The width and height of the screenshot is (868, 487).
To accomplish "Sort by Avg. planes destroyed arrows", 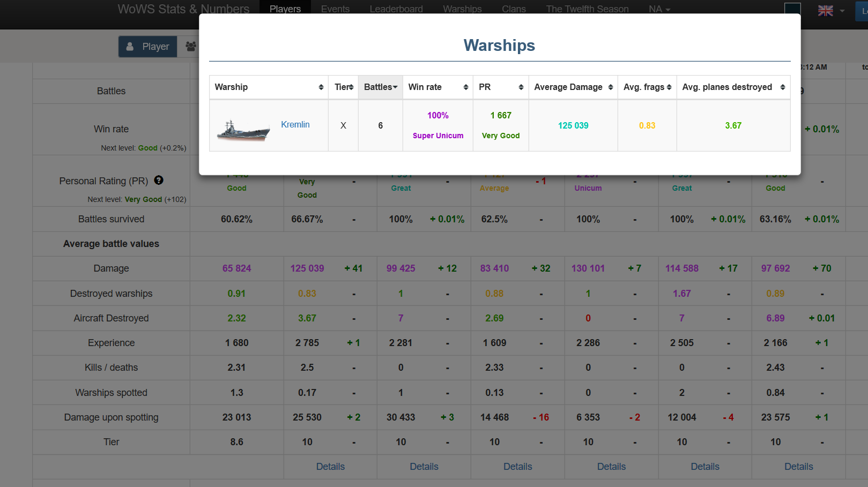I will click(x=783, y=87).
